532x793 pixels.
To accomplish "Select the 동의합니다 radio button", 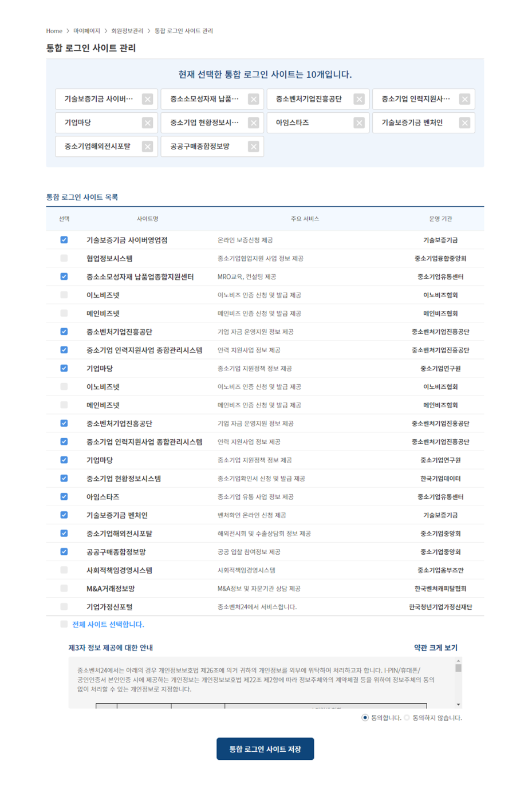I will (365, 717).
